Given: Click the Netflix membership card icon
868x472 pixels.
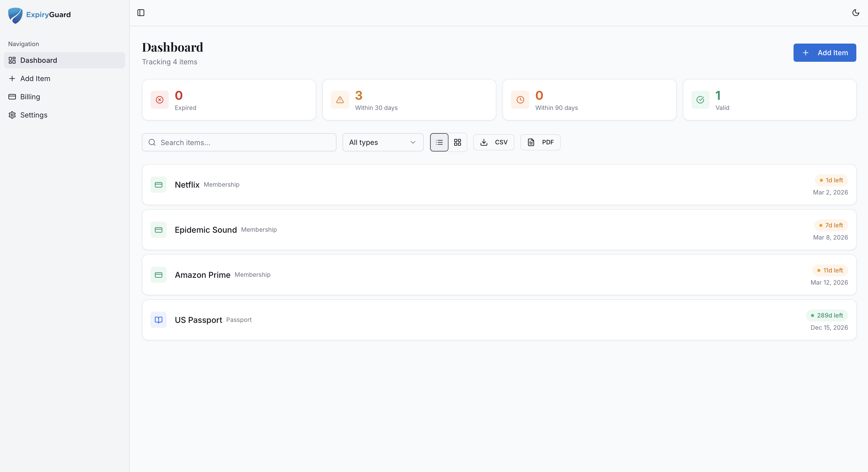Looking at the screenshot, I should tap(159, 185).
